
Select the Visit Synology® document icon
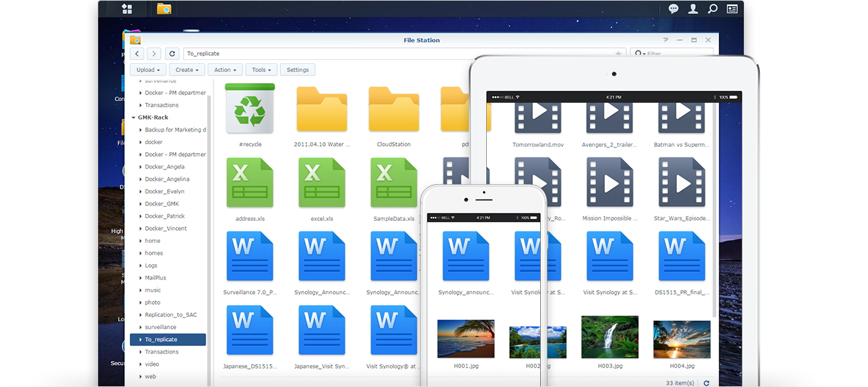click(x=394, y=330)
